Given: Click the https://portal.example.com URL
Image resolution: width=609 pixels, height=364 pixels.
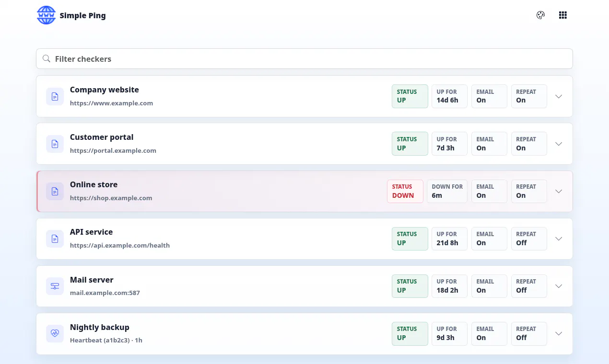Looking at the screenshot, I should tap(113, 150).
